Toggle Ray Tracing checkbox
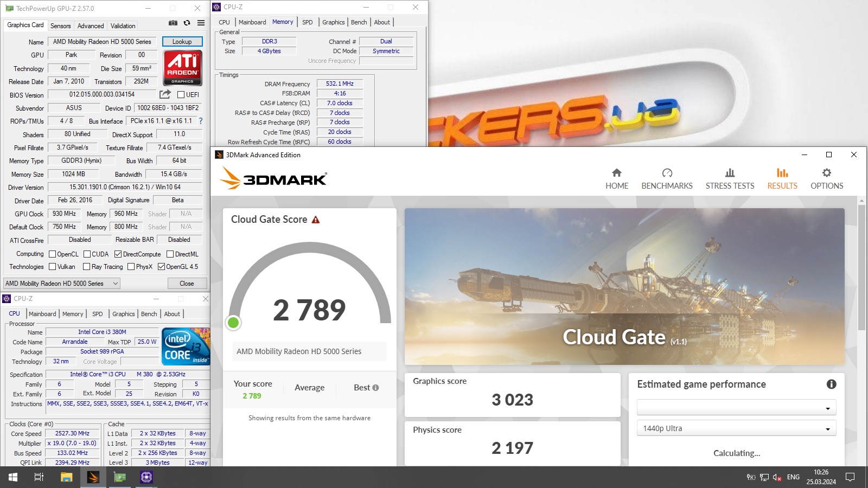Viewport: 868px width, 488px height. [x=86, y=267]
